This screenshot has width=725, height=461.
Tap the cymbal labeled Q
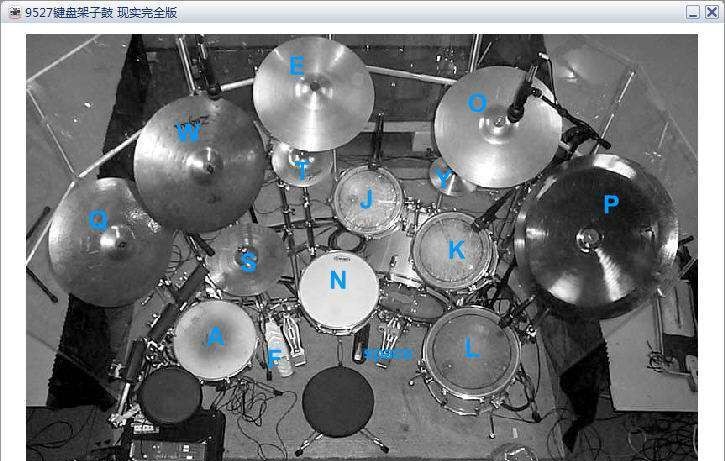[x=110, y=242]
